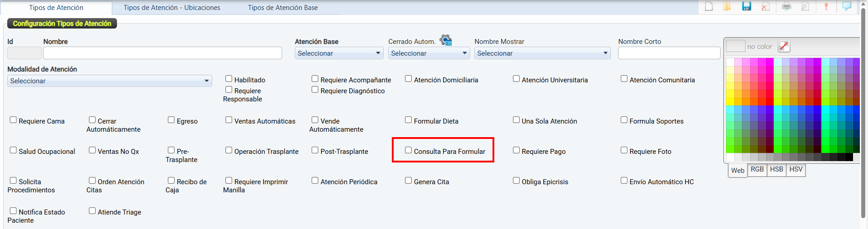Open the Nombre Mostrar dropdown
Viewport: 868px width, 229px height.
tap(542, 53)
